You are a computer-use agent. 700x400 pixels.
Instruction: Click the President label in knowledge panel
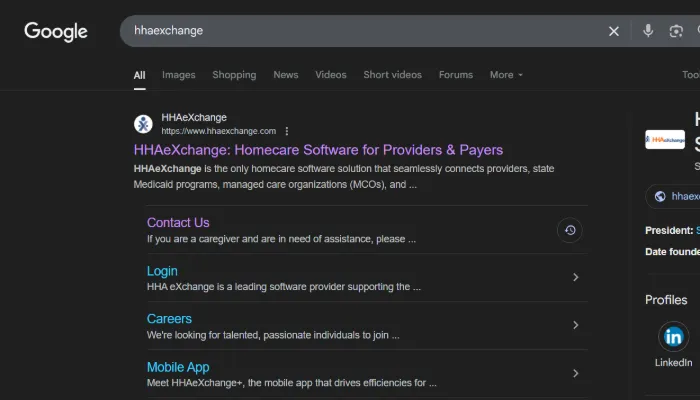pos(669,230)
